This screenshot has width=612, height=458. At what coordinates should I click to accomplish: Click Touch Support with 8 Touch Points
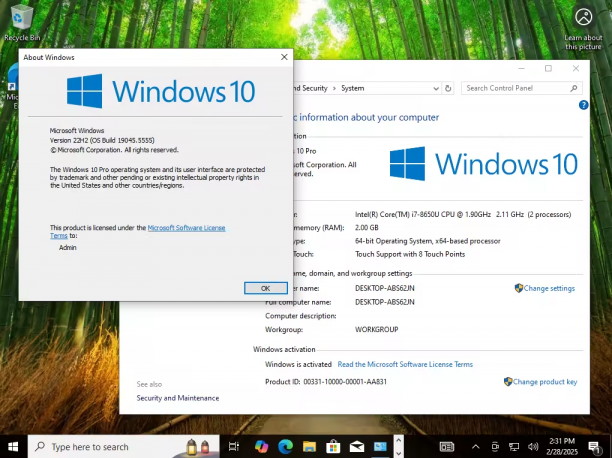pos(410,254)
